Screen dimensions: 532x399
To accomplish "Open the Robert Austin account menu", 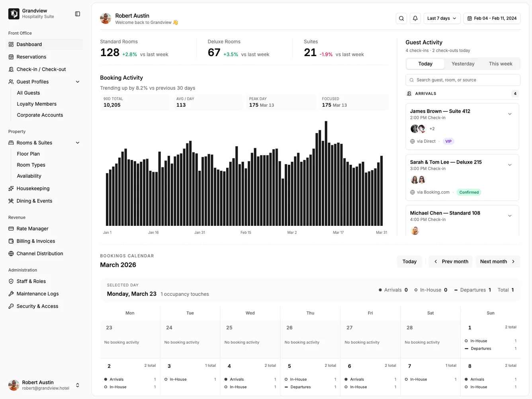I will pyautogui.click(x=44, y=385).
